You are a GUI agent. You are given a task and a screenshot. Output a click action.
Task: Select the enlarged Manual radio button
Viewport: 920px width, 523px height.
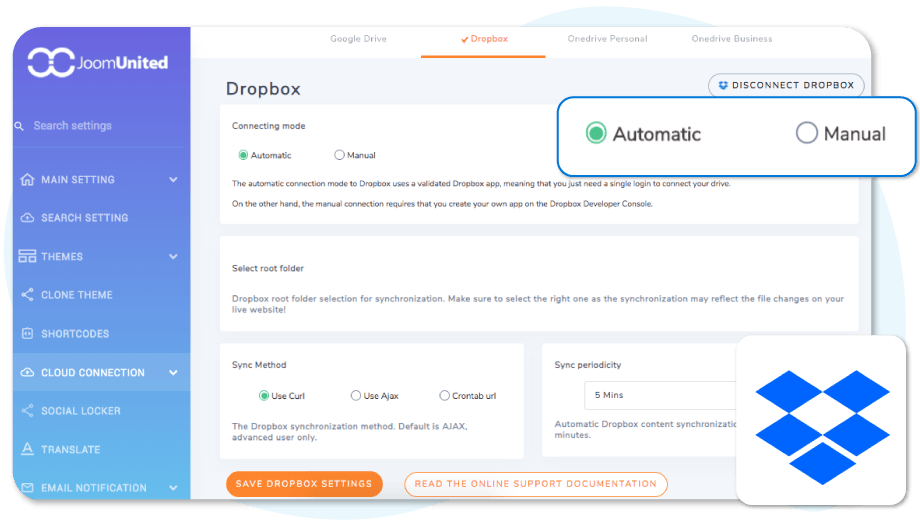click(807, 133)
